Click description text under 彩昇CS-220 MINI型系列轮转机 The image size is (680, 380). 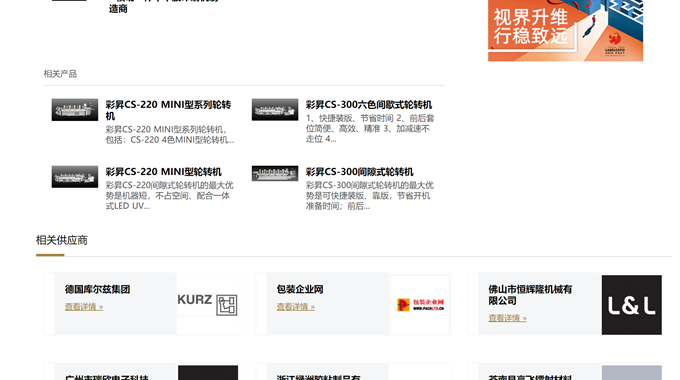(x=170, y=134)
